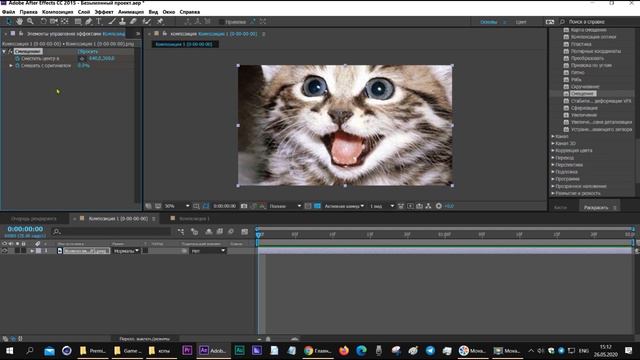Toggle Frame Blending enable in the timeline
The width and height of the screenshot is (640, 360).
(220, 232)
